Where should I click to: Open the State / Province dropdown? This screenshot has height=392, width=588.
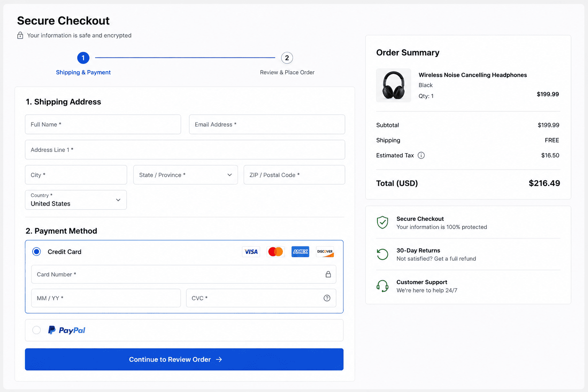(x=186, y=175)
